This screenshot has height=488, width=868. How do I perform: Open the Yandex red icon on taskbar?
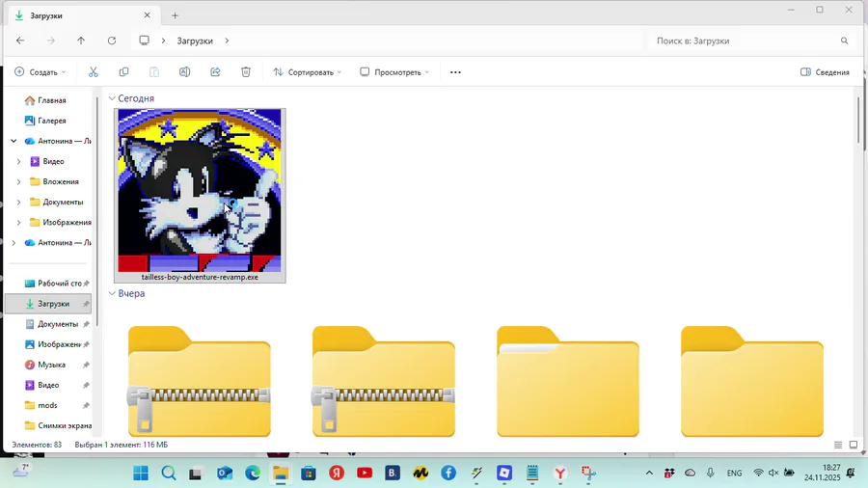337,474
